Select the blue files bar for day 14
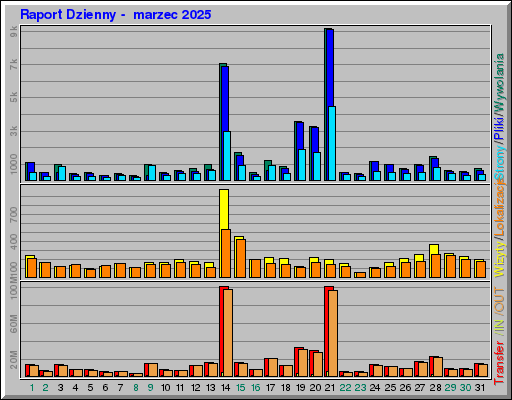This screenshot has height=400, width=512. [225, 99]
